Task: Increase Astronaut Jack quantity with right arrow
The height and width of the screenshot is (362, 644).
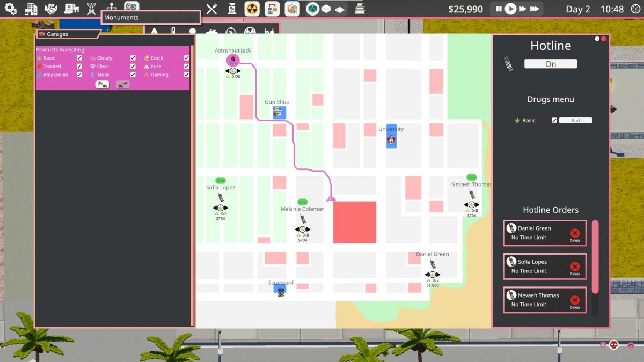Action: [239, 71]
